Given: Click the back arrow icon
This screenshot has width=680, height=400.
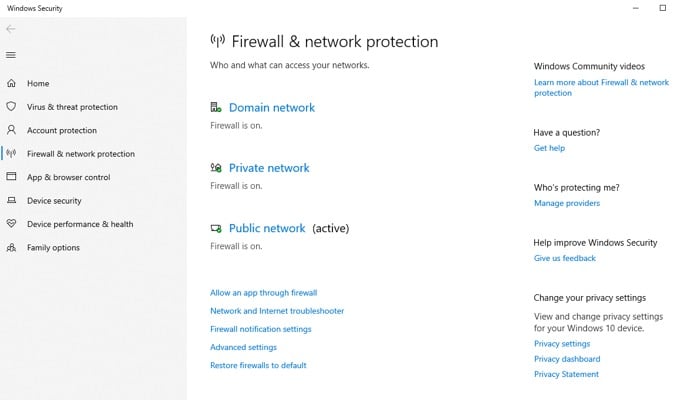Looking at the screenshot, I should 11,29.
